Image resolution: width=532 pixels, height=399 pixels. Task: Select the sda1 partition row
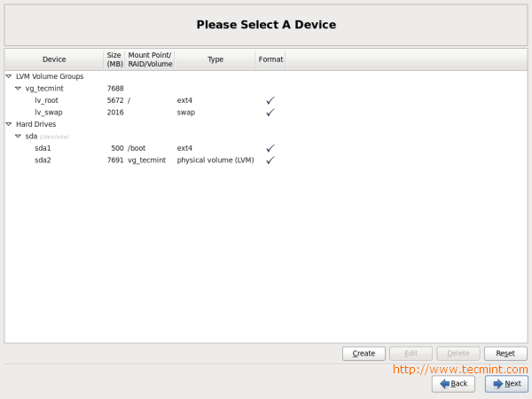43,148
